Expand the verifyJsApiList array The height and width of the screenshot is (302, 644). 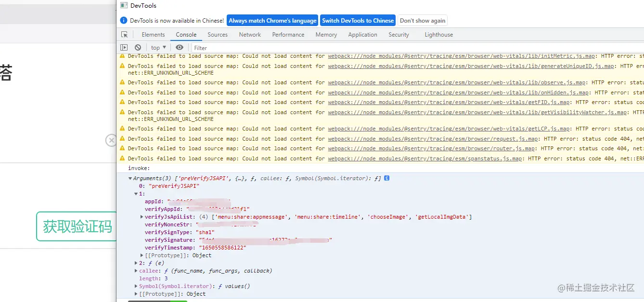point(142,217)
